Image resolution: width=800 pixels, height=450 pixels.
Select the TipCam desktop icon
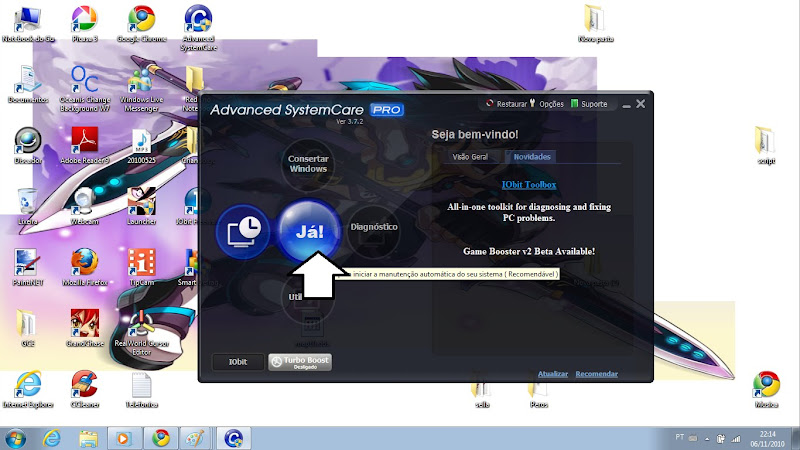141,267
